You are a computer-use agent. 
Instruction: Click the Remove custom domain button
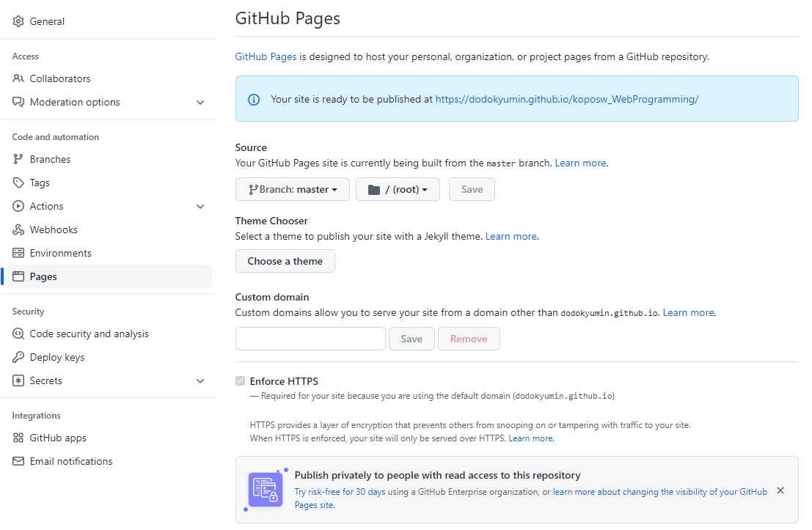click(469, 339)
